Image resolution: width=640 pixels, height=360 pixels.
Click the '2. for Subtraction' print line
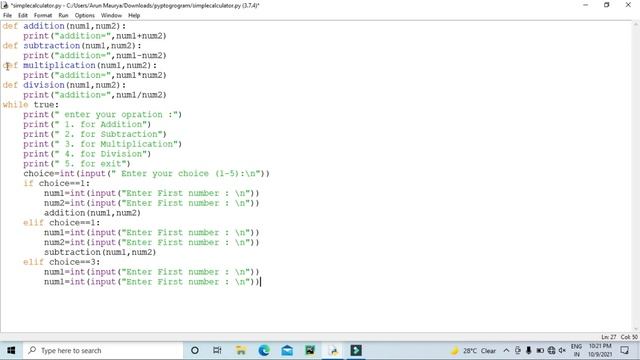click(x=95, y=134)
